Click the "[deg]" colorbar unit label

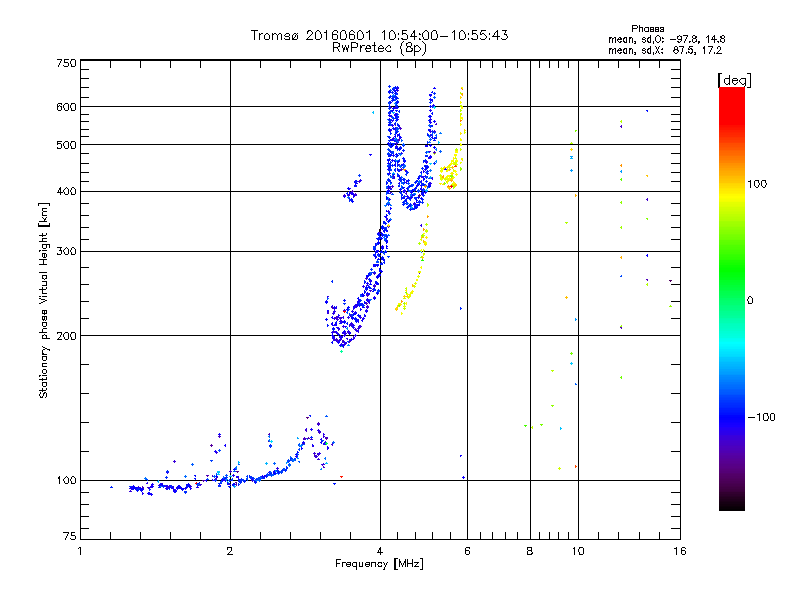pyautogui.click(x=734, y=80)
